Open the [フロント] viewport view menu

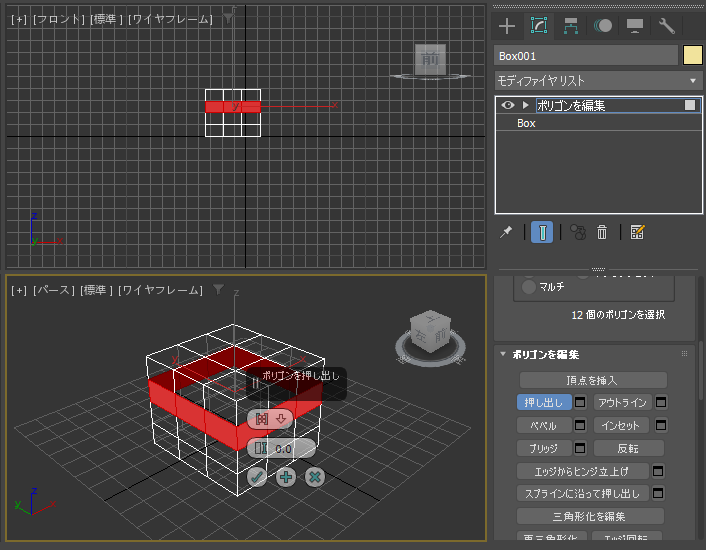click(x=59, y=19)
